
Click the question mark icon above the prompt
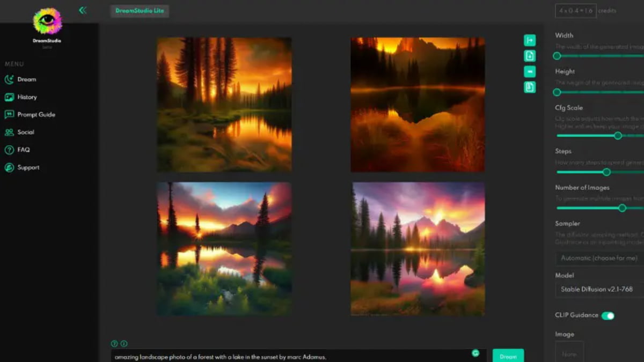114,344
